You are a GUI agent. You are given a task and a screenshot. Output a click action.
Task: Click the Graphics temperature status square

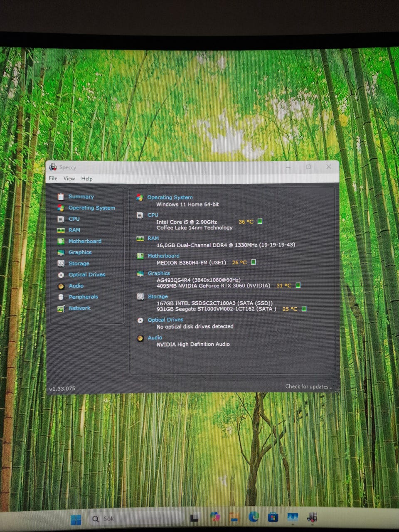[298, 285]
